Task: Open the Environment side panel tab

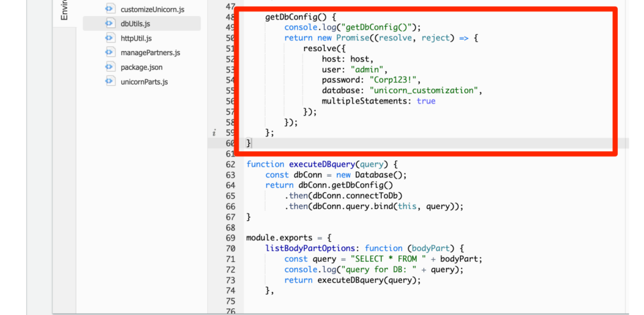Action: tap(64, 10)
